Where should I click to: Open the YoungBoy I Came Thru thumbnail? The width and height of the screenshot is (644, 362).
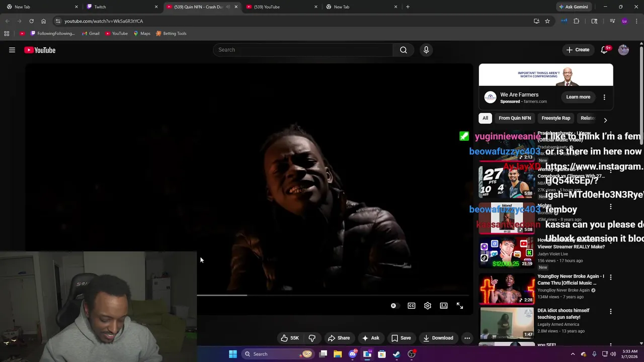click(506, 289)
